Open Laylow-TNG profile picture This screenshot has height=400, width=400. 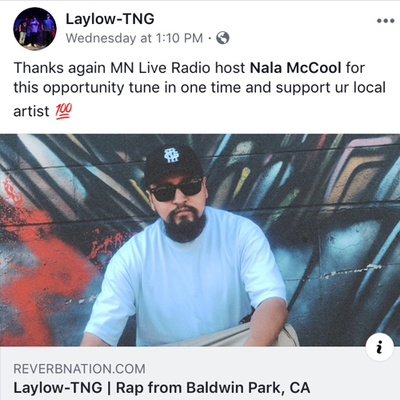coord(35,29)
